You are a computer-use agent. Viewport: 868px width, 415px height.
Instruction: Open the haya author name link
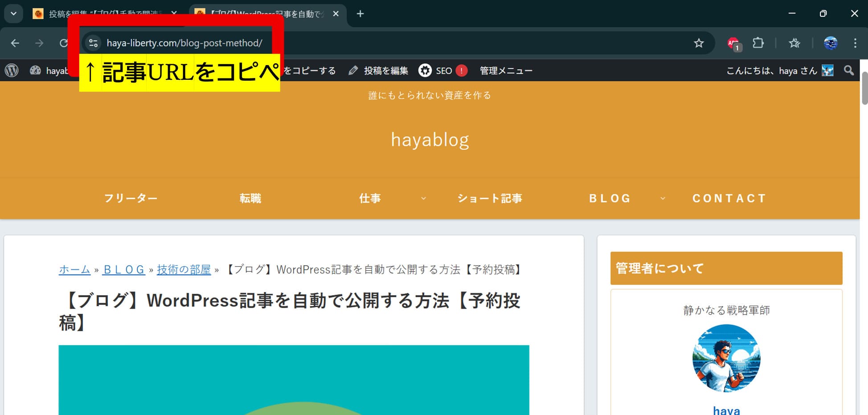(x=726, y=410)
